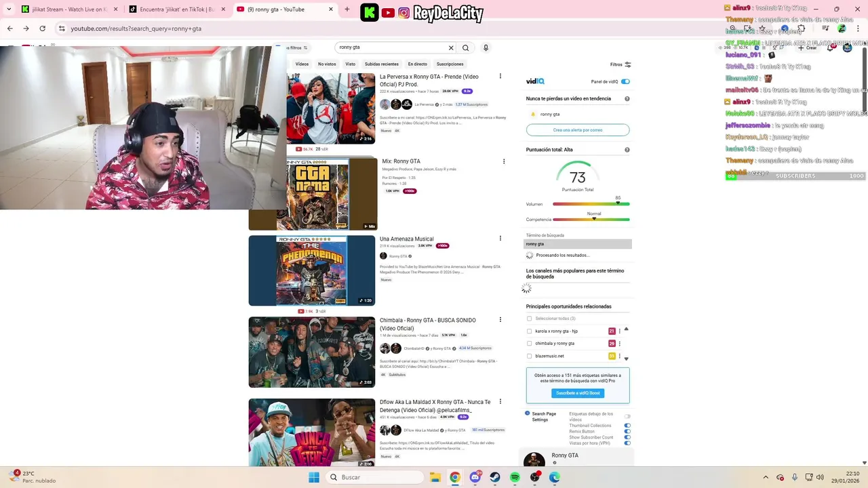Open three-dot menu for Chimbala BUSCA SONIDO video

[500, 320]
